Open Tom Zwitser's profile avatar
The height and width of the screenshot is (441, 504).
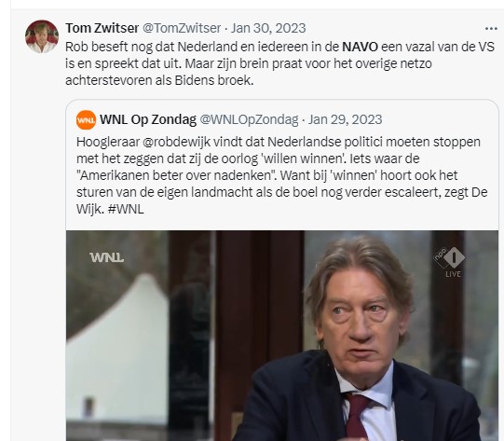tap(42, 36)
